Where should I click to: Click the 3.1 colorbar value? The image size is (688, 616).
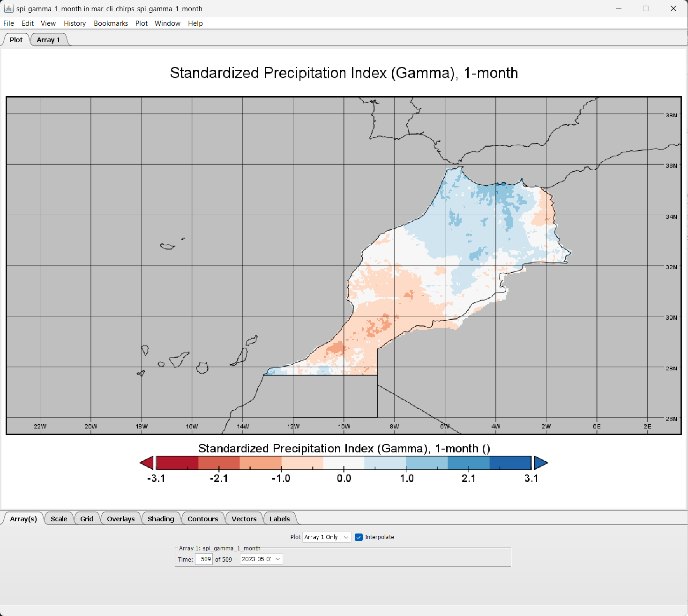click(531, 479)
